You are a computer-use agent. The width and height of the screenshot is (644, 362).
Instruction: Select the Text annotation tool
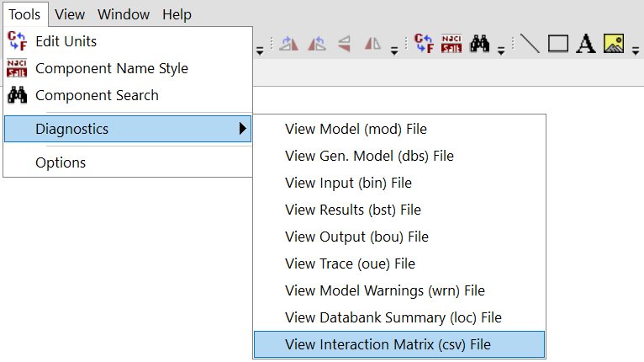[586, 43]
